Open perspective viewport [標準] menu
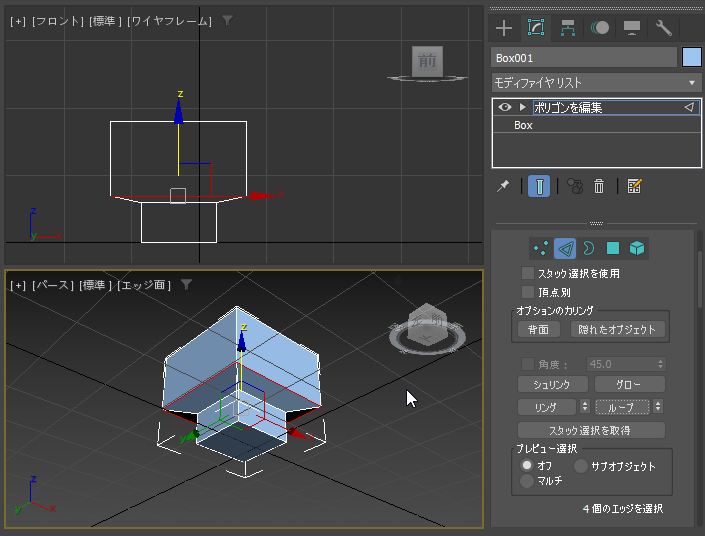This screenshot has width=705, height=536. [x=95, y=285]
